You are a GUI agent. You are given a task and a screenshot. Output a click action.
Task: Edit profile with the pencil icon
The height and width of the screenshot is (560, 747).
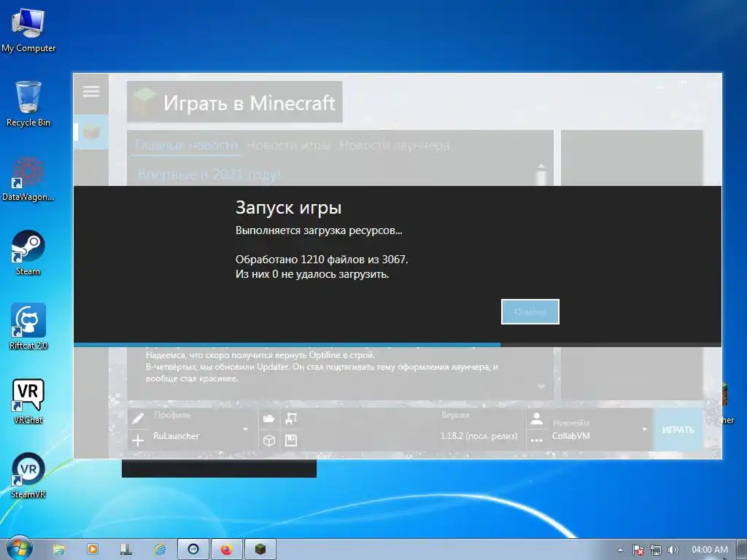(138, 419)
